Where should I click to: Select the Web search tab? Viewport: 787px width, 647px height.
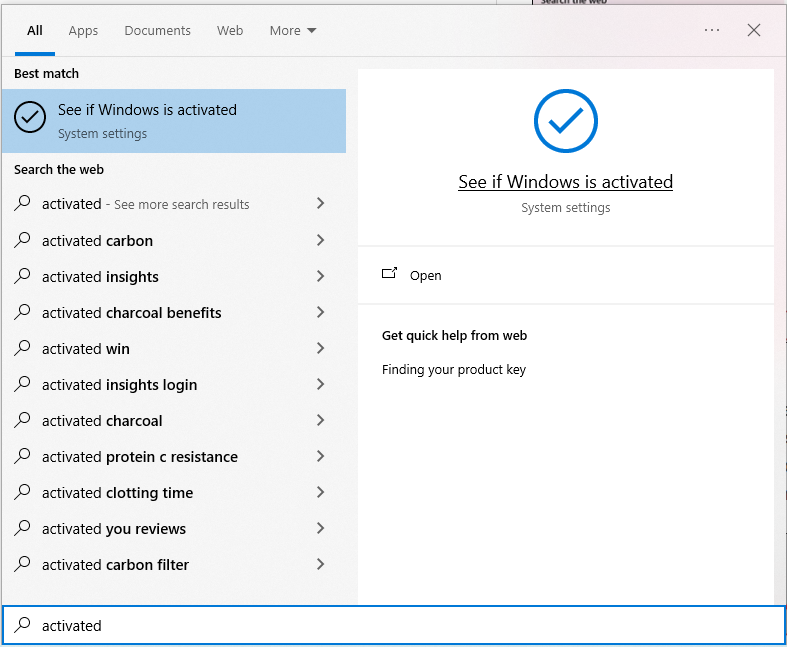[x=230, y=30]
